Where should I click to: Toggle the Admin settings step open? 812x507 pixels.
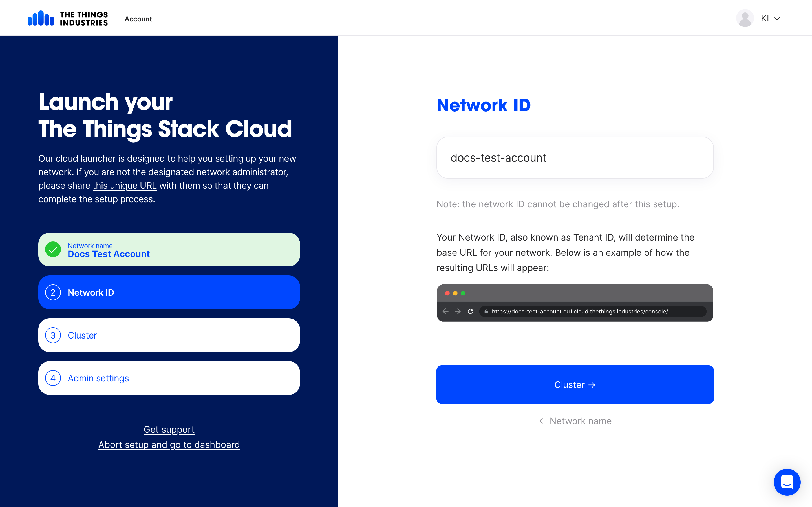(x=169, y=378)
